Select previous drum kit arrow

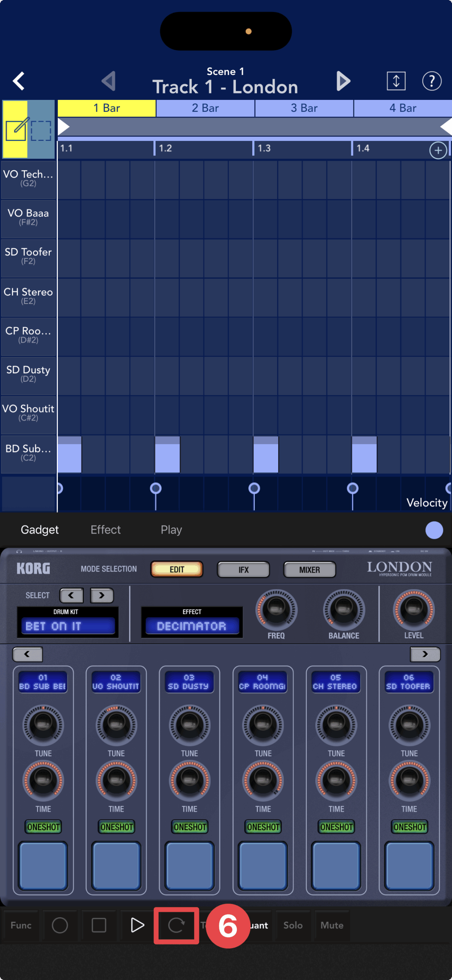pos(71,595)
